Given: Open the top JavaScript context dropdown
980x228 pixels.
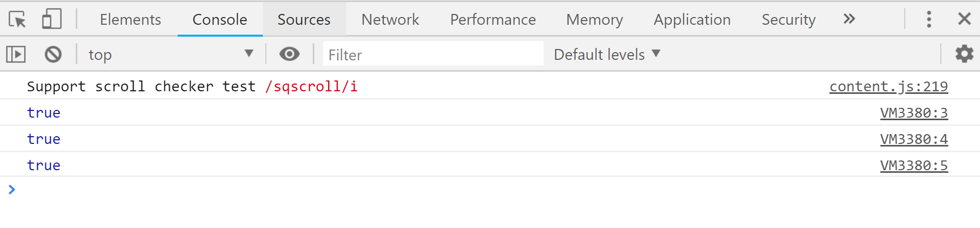Looking at the screenshot, I should coord(170,54).
